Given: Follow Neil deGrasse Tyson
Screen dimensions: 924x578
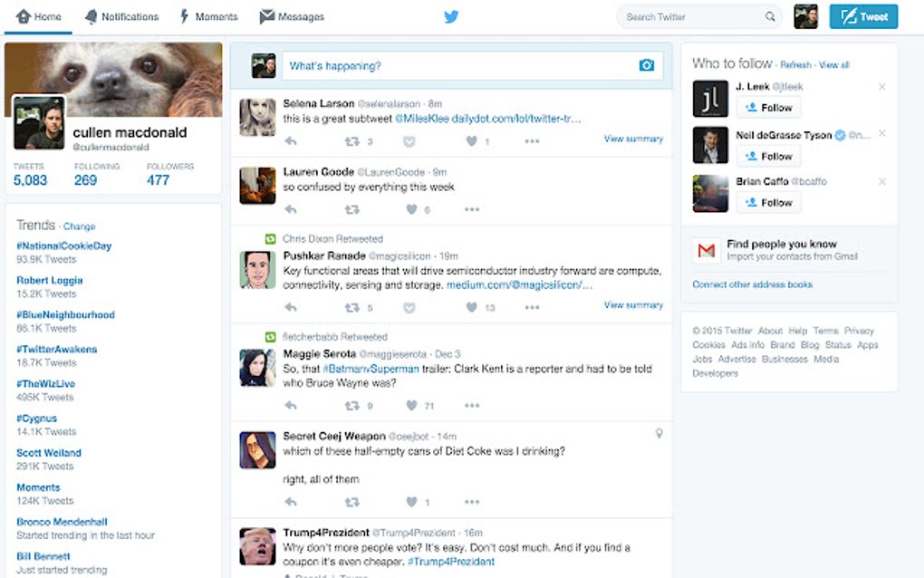Looking at the screenshot, I should point(768,156).
